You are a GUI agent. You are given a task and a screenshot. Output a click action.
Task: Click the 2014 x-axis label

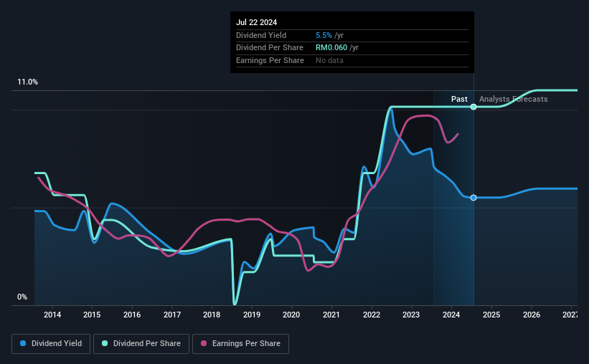tap(52, 315)
